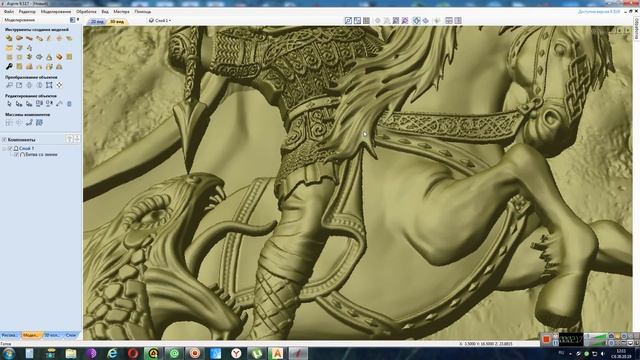The height and width of the screenshot is (360, 640).
Task: Click the first icon under Массивы компонентов
Action: tap(9, 122)
